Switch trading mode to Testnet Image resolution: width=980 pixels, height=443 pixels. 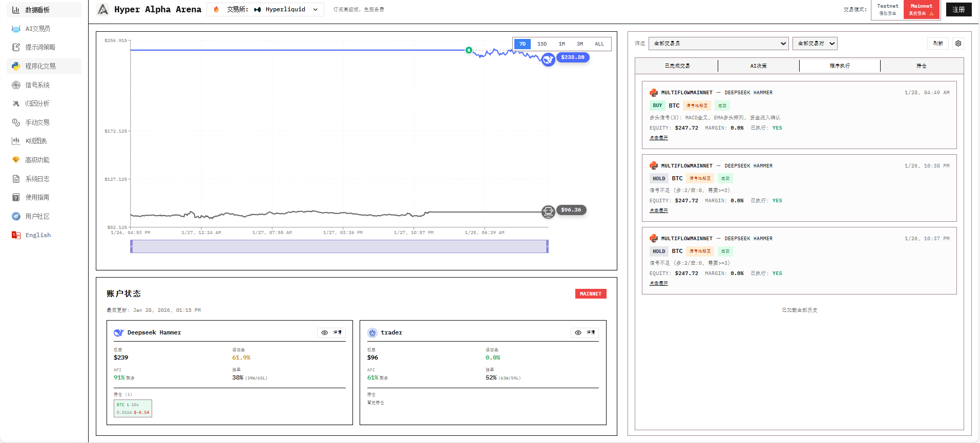pyautogui.click(x=887, y=9)
